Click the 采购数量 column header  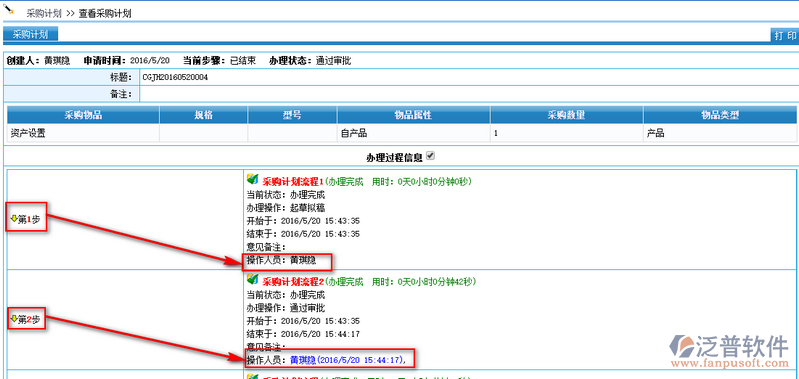(567, 115)
